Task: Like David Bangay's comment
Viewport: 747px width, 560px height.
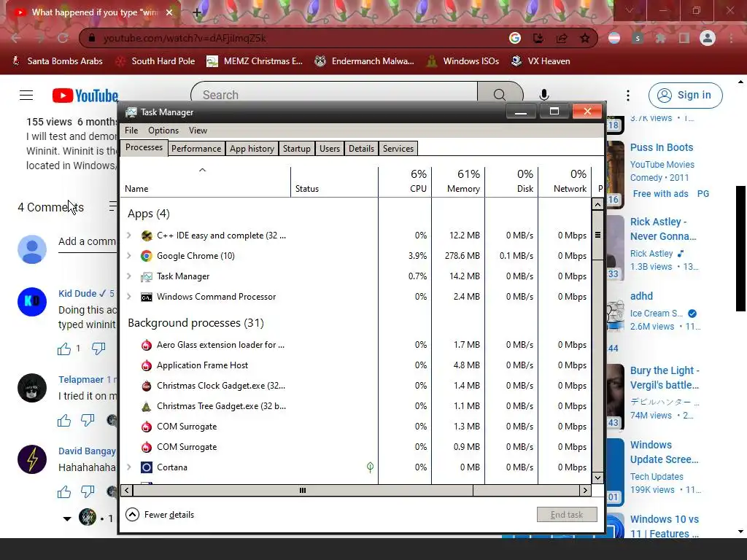Action: [x=64, y=491]
